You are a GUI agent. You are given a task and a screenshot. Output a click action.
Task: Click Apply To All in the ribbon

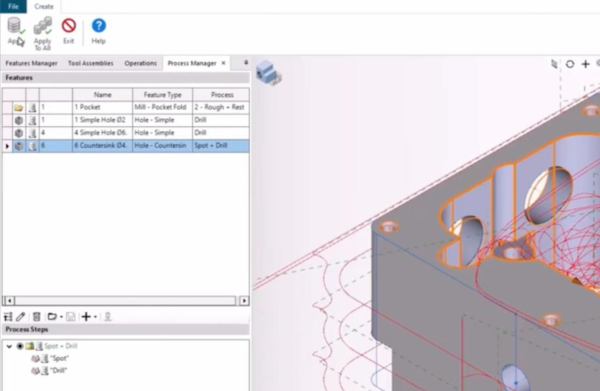point(42,34)
